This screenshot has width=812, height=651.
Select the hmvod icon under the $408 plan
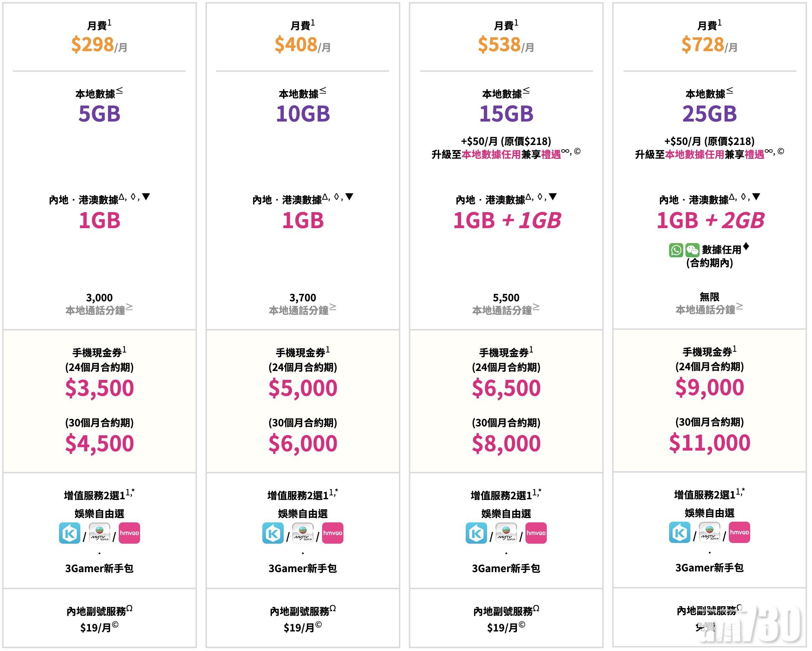(332, 533)
